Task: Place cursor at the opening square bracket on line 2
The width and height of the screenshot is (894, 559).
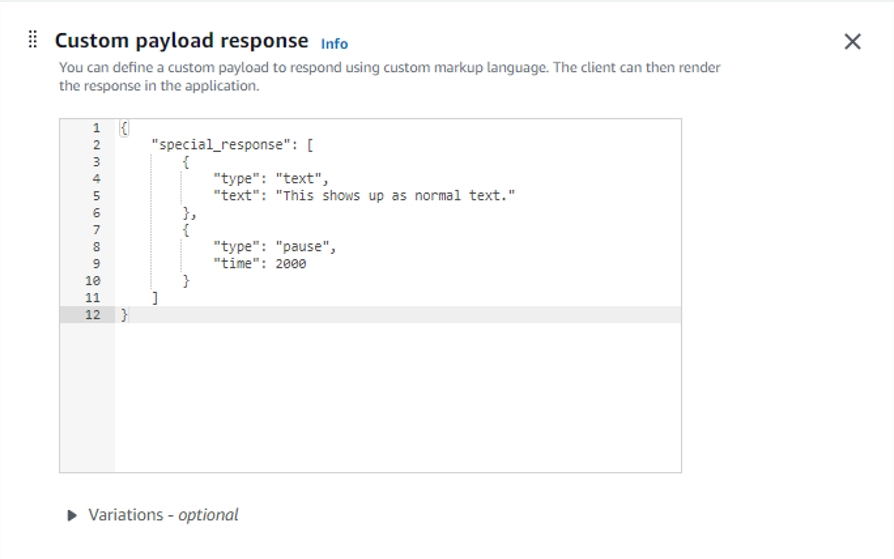Action: [x=310, y=144]
